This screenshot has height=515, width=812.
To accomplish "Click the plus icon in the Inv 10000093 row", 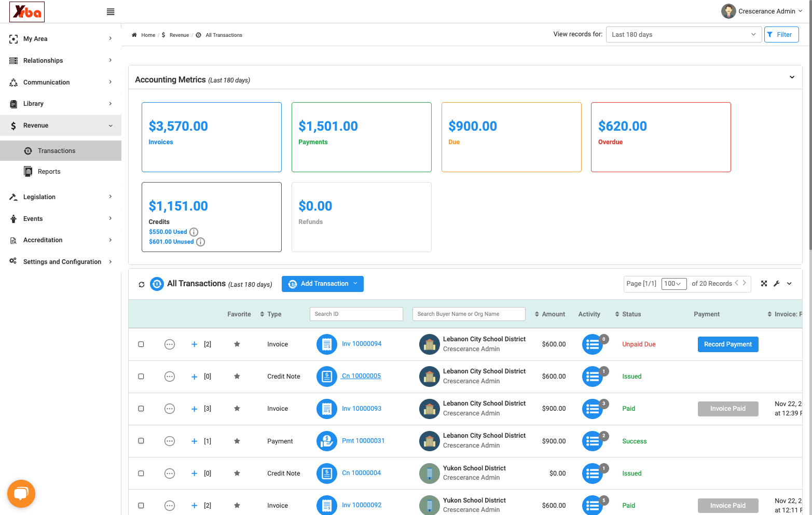I will tap(195, 409).
